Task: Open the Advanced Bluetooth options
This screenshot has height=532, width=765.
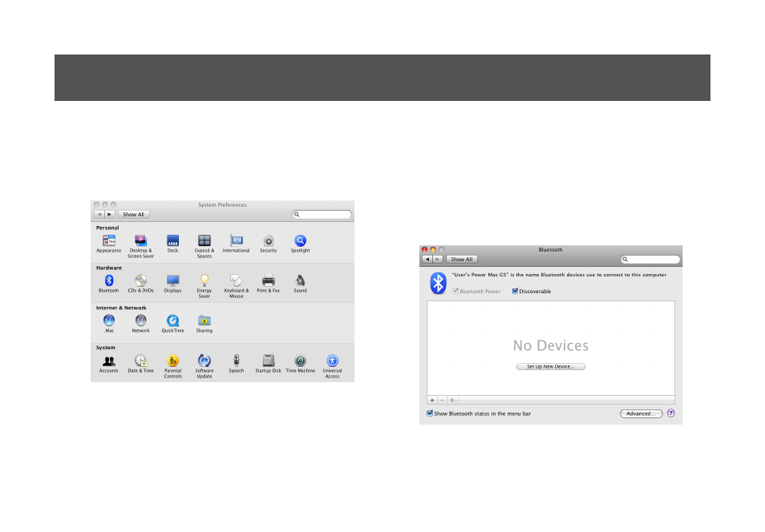Action: [x=641, y=413]
